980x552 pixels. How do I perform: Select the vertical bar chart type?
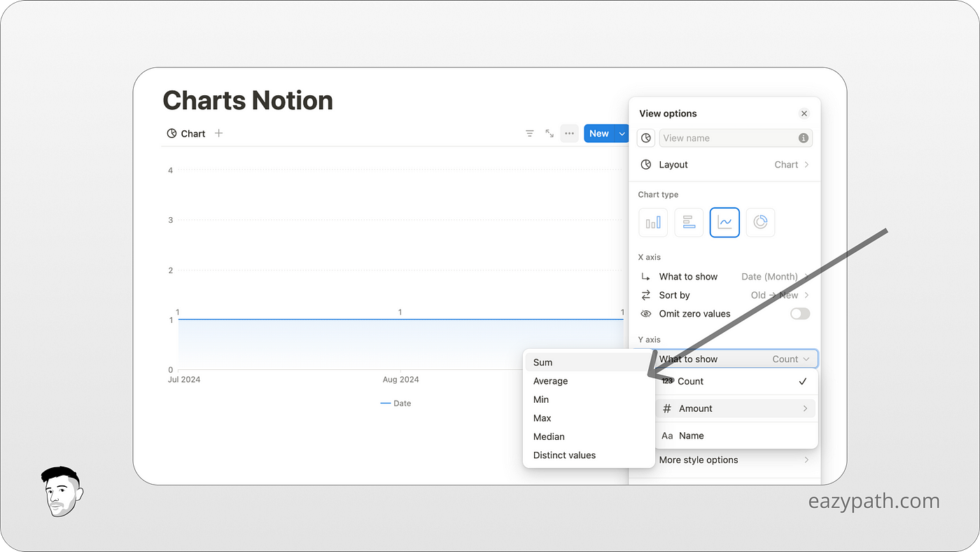[x=653, y=223]
